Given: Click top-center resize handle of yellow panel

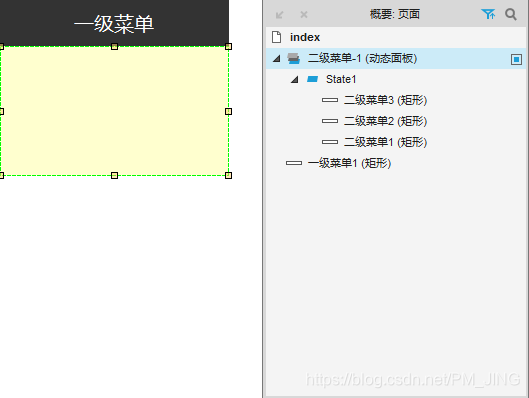Looking at the screenshot, I should [x=114, y=47].
